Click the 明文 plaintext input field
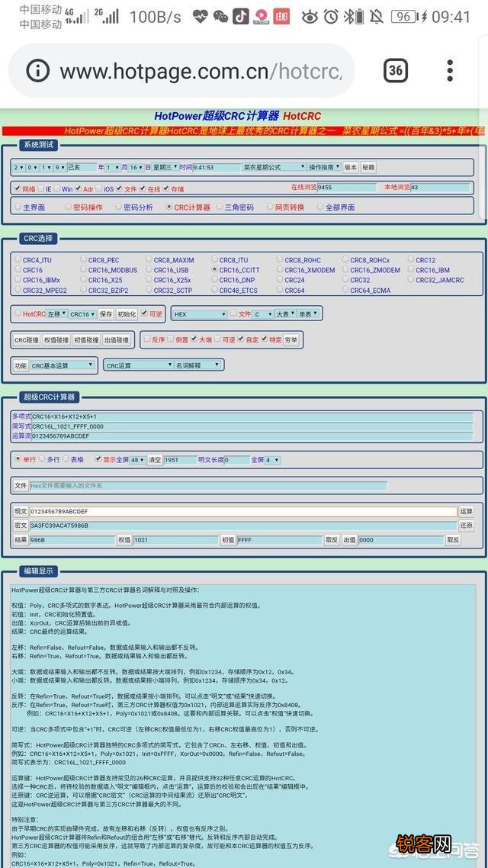Image resolution: width=488 pixels, height=868 pixels. pyautogui.click(x=243, y=512)
